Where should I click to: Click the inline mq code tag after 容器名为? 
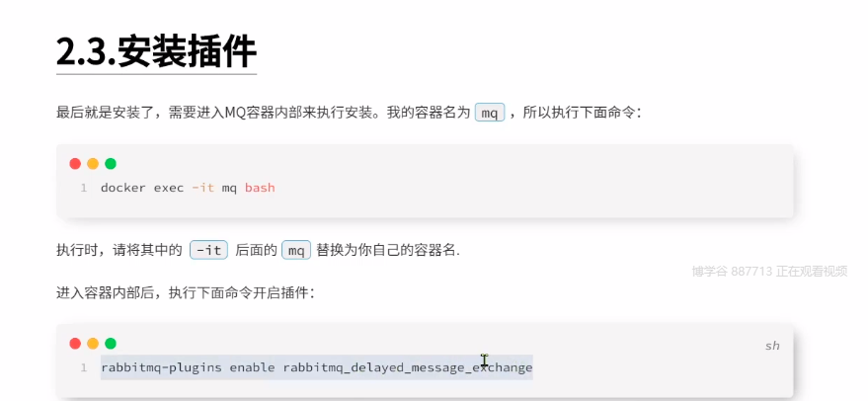pyautogui.click(x=490, y=113)
